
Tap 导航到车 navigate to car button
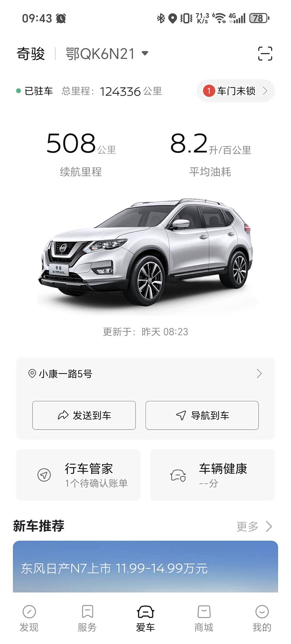pyautogui.click(x=202, y=415)
